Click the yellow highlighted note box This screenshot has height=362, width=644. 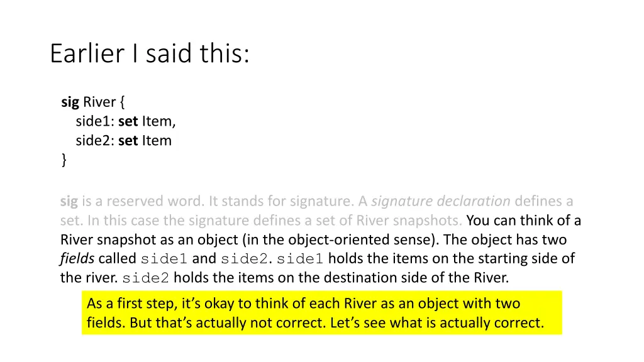[x=321, y=313]
